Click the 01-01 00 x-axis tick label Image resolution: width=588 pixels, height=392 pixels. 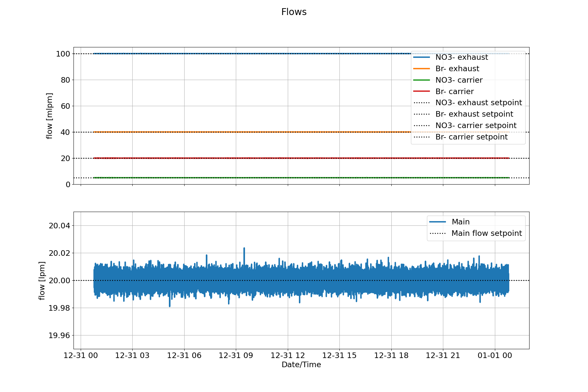point(495,355)
